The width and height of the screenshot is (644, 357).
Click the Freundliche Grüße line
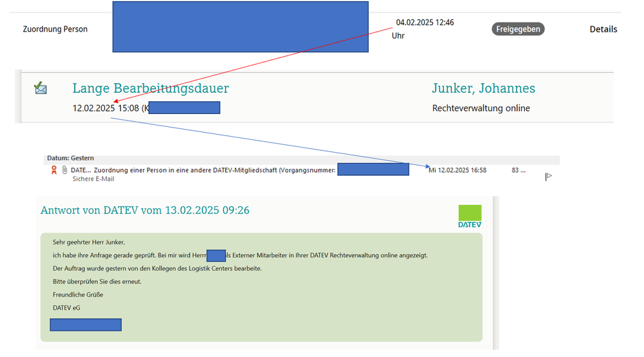[x=78, y=294]
